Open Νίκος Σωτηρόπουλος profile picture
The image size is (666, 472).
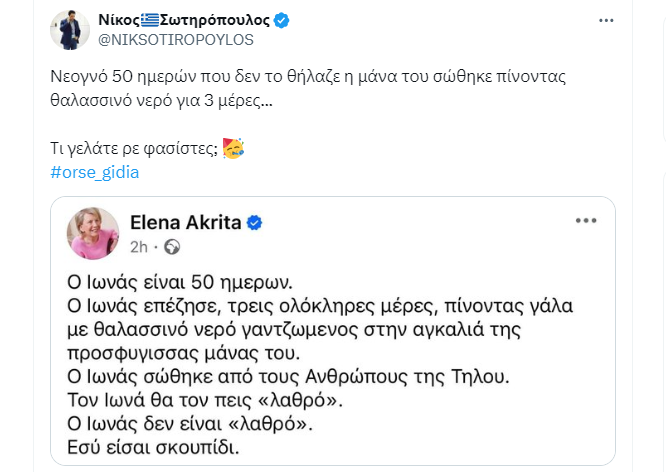click(70, 29)
